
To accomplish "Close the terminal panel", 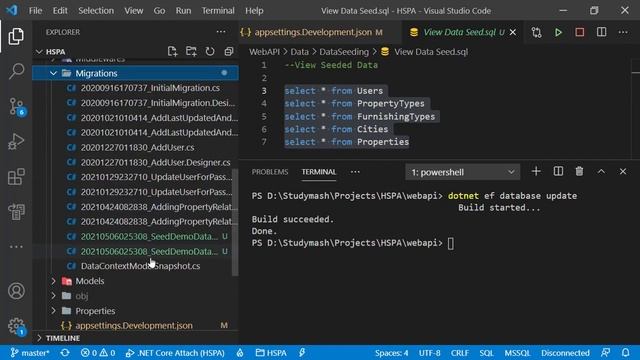I will click(x=623, y=171).
